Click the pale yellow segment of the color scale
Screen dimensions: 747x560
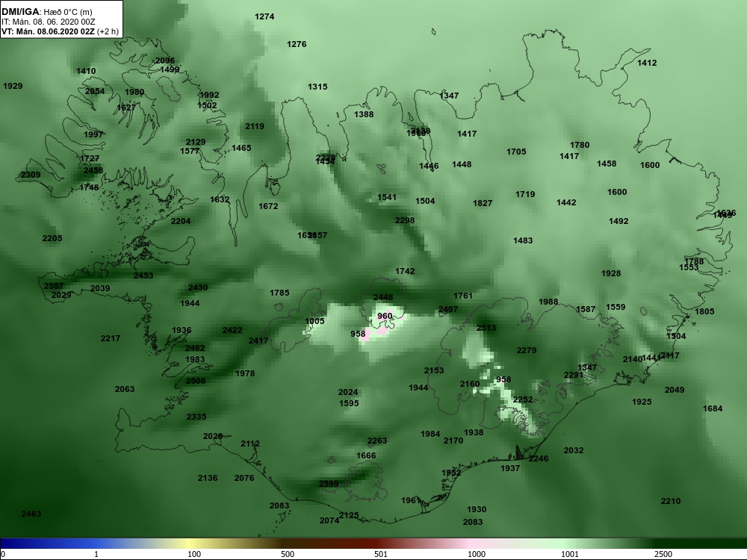[190, 544]
